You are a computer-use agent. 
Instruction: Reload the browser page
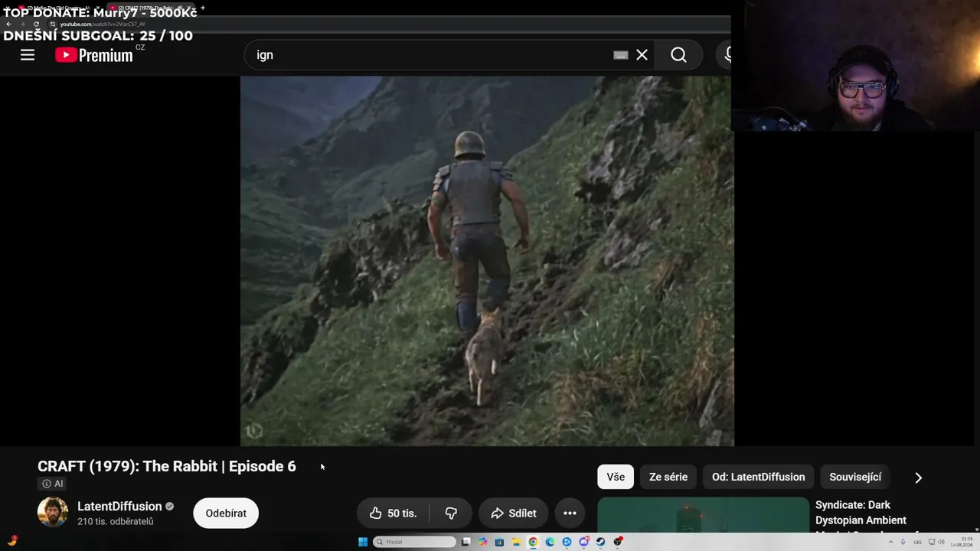point(36,24)
